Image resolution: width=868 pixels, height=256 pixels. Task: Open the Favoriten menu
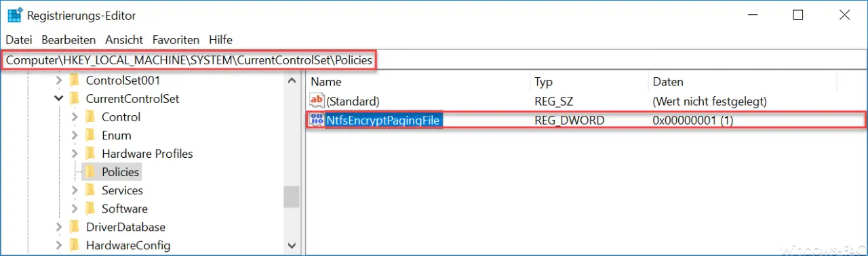coord(176,40)
